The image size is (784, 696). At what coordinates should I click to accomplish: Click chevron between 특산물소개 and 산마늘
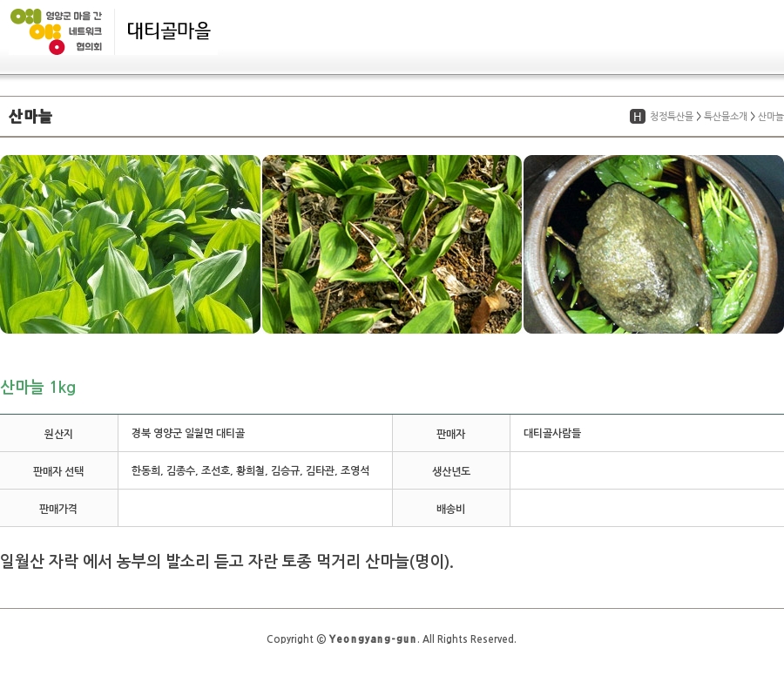[x=753, y=117]
